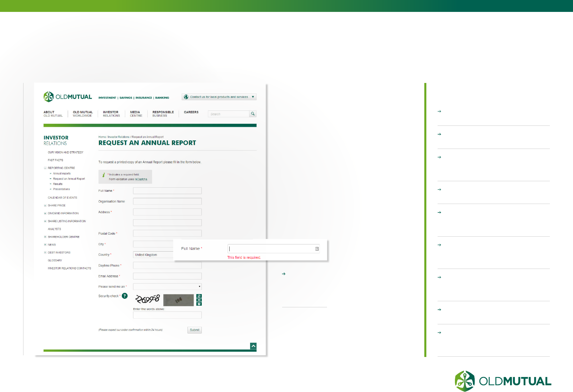The height and width of the screenshot is (392, 573).
Task: Click the Enter the words above captcha field
Action: tap(167, 315)
